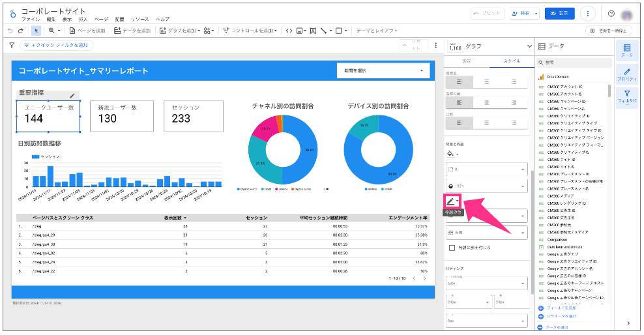Image resolution: width=644 pixels, height=335 pixels.
Task: Open the community visualizations icon menu
Action: pyautogui.click(x=209, y=31)
